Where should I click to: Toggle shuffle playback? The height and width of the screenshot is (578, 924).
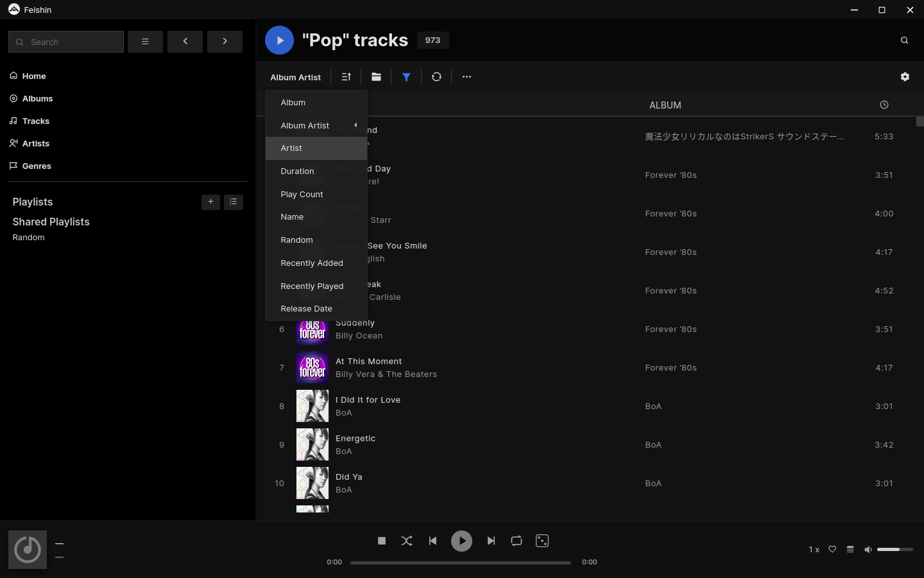[407, 541]
